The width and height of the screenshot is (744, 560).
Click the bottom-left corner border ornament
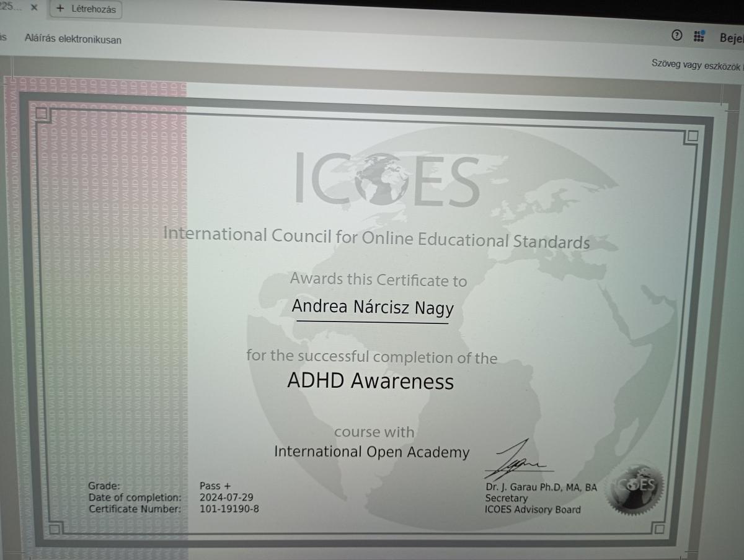[x=55, y=528]
